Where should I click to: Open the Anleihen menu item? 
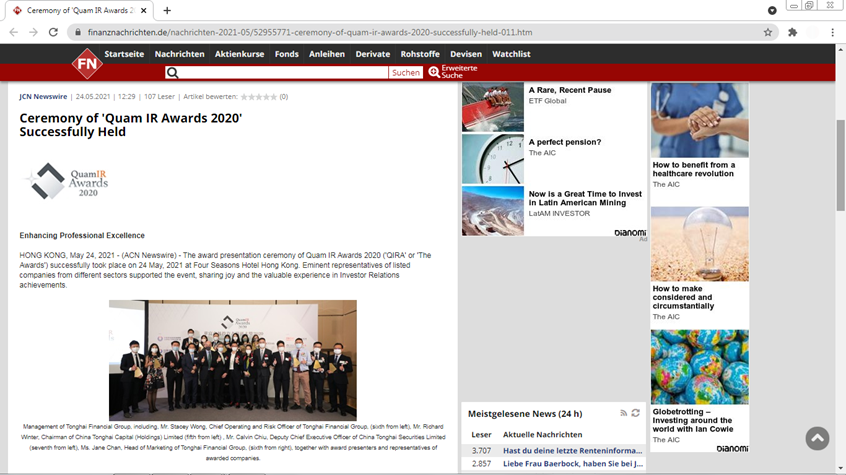tap(327, 54)
